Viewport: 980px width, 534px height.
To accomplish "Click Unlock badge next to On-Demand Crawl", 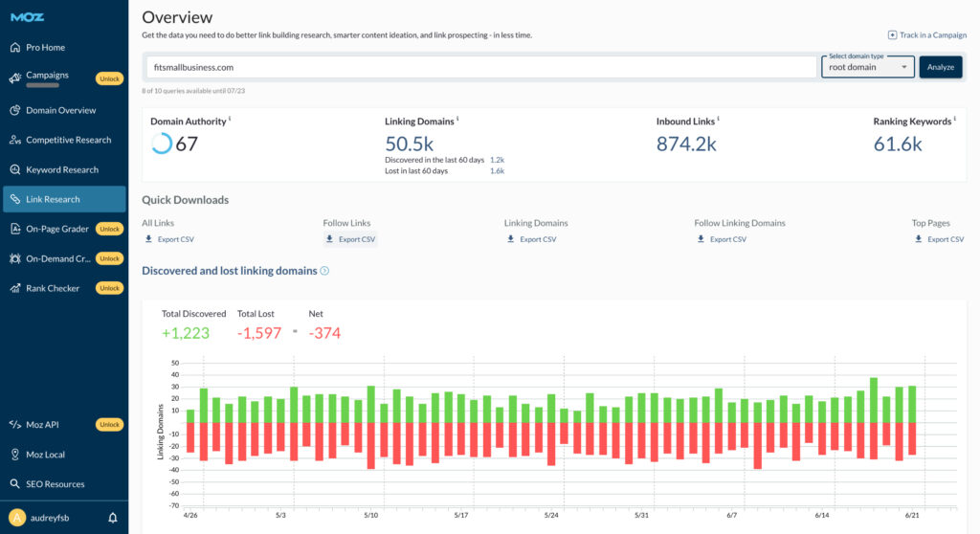I will click(x=109, y=258).
